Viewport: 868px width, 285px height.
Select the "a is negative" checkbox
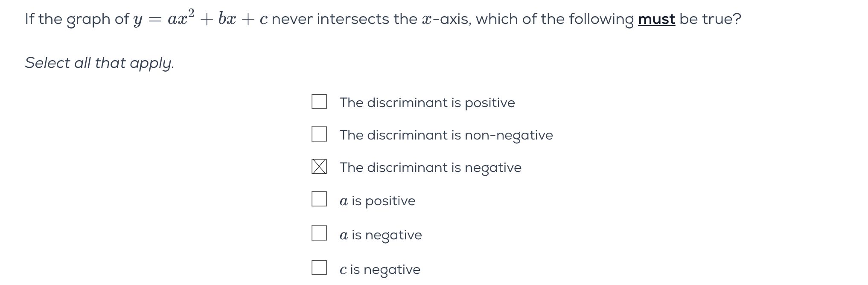[x=319, y=233]
